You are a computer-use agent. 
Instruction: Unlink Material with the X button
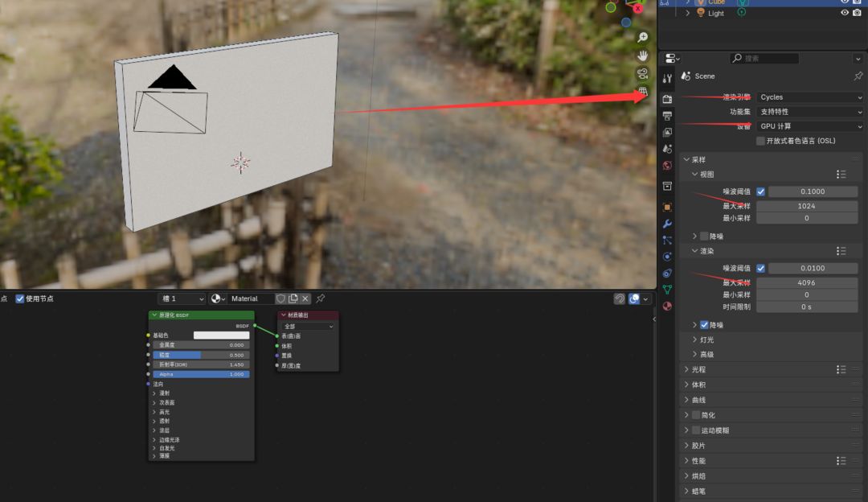tap(305, 298)
